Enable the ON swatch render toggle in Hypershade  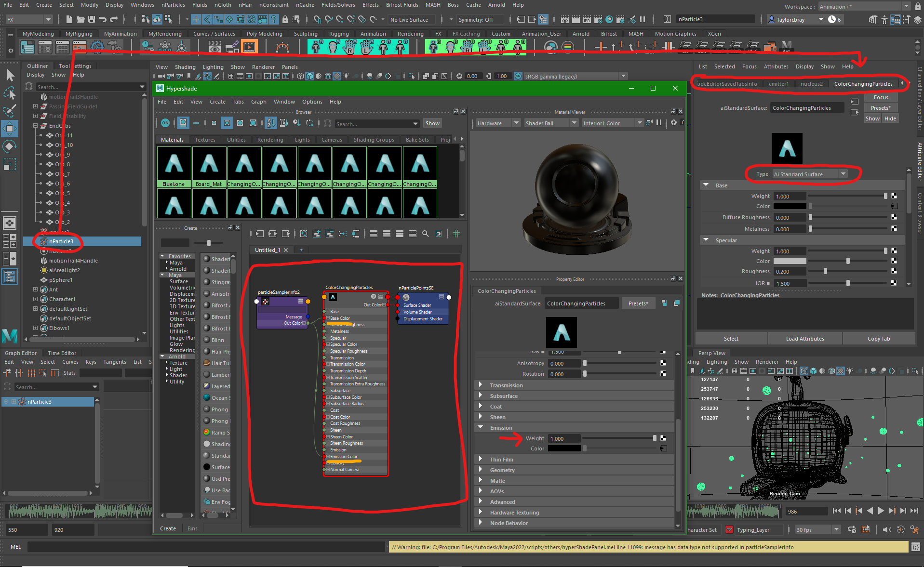coord(165,123)
